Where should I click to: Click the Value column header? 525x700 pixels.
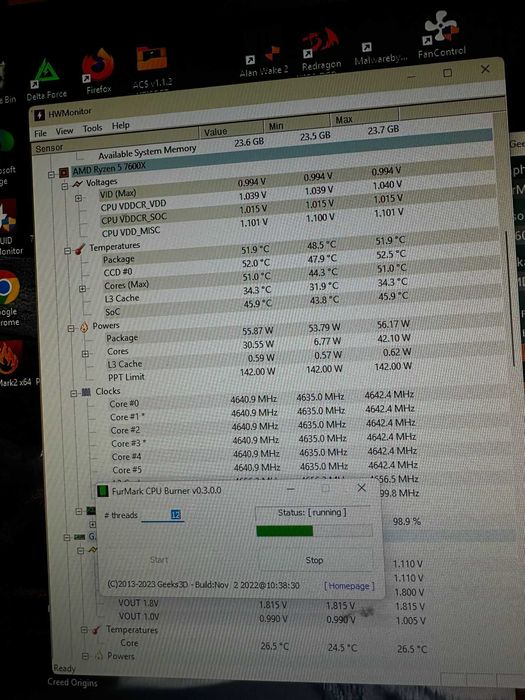point(232,130)
